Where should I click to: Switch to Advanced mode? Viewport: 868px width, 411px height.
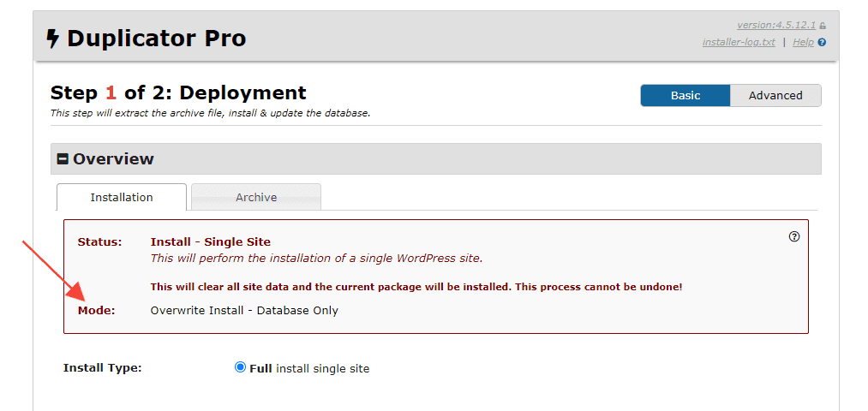tap(775, 96)
